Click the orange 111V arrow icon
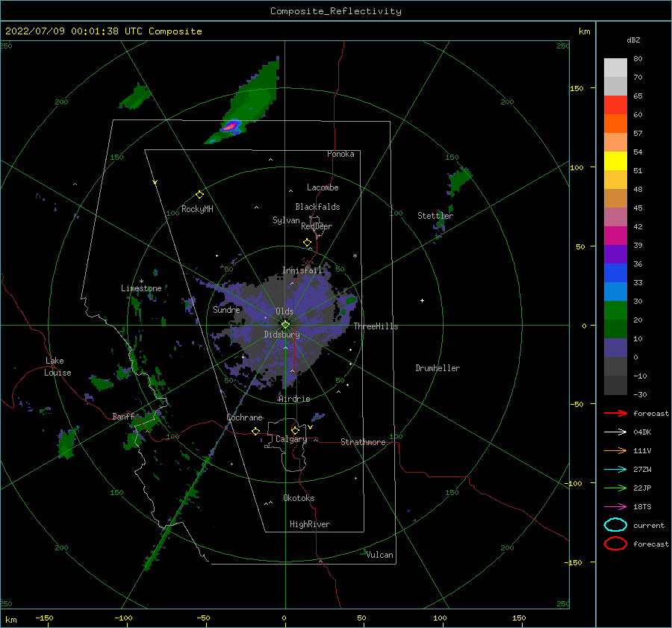Screen dimensions: 672x628 (615, 450)
